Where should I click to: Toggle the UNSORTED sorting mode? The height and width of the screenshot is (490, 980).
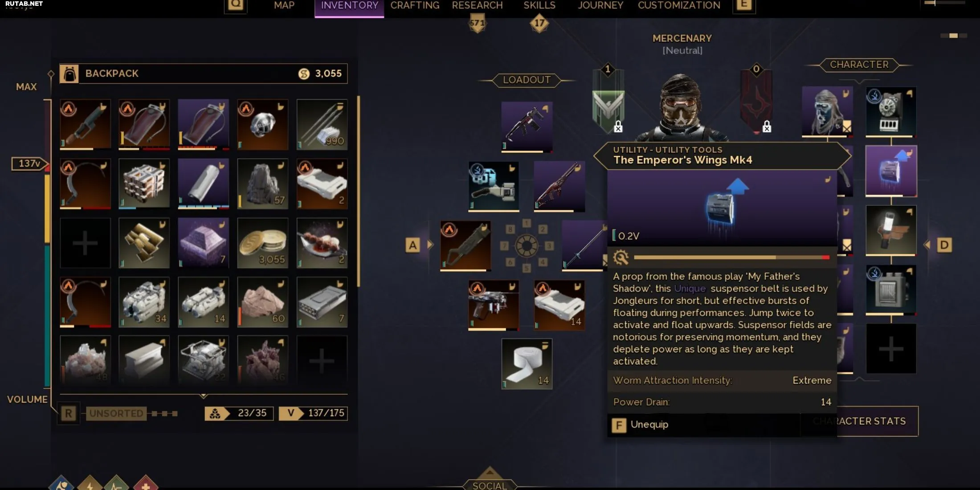coord(116,413)
